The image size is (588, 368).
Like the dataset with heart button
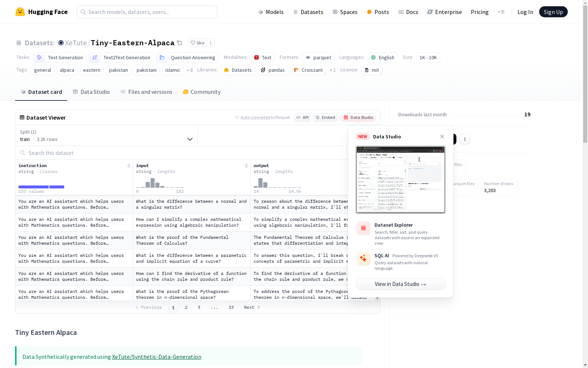(x=197, y=43)
